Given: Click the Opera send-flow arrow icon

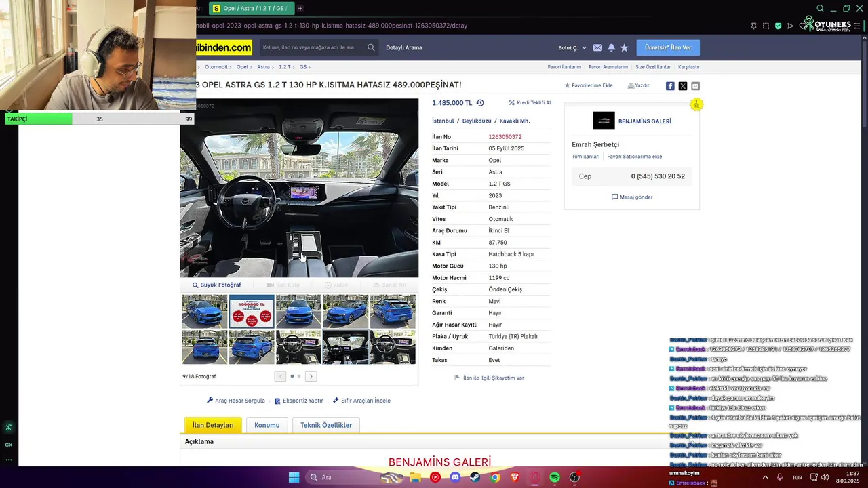Looking at the screenshot, I should [x=790, y=26].
